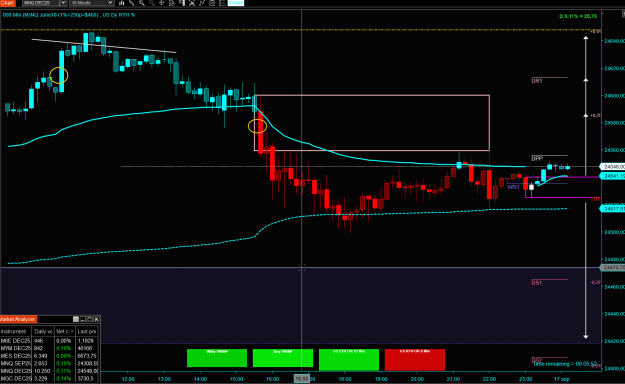Viewport: 625px width, 384px height.
Task: Select the MNQ DEC25 instrument row
Action: click(49, 371)
